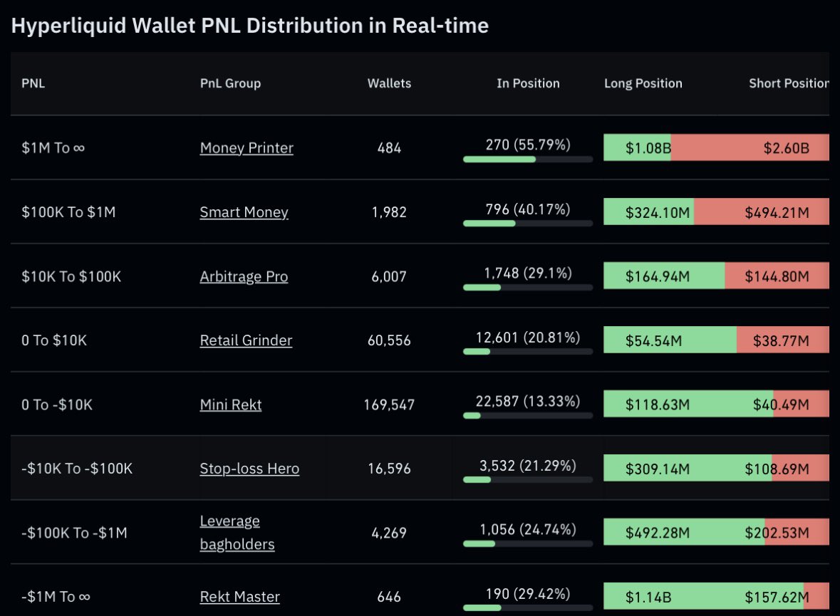840x616 pixels.
Task: Click the 1,982 wallets count
Action: click(390, 212)
